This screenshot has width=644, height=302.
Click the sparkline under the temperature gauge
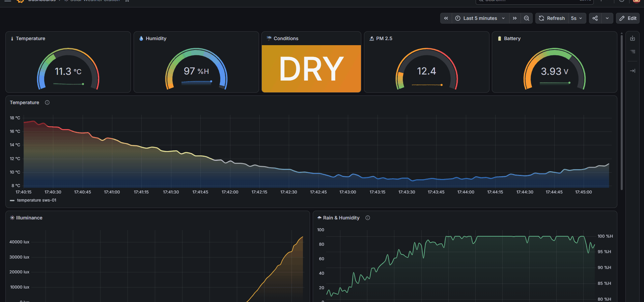[68, 84]
